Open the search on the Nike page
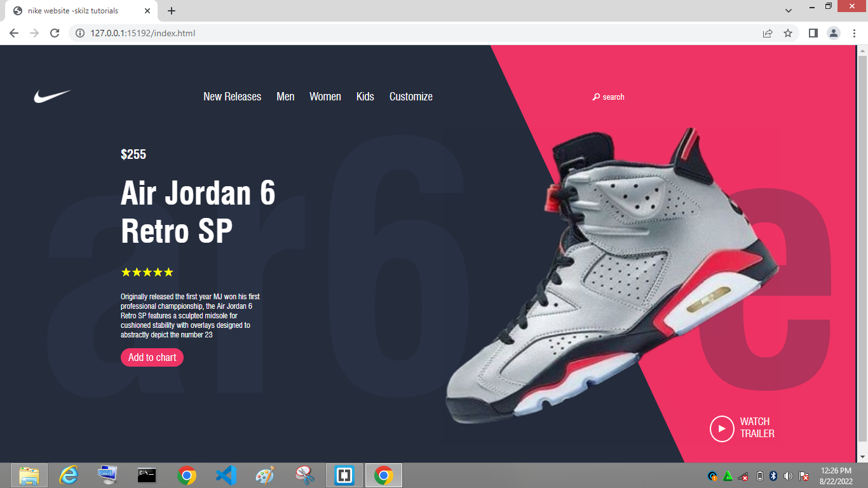Image resolution: width=868 pixels, height=488 pixels. [x=608, y=97]
